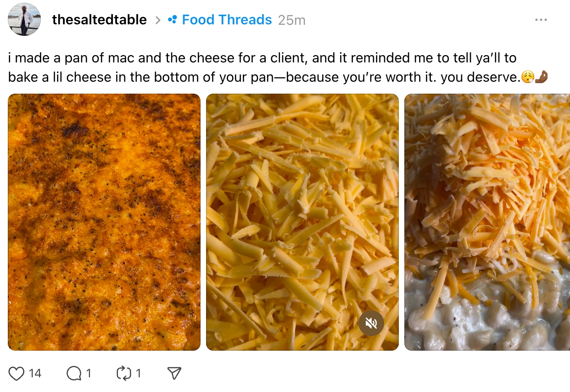Share the post with the paper plane icon
570x392 pixels.
coord(174,374)
